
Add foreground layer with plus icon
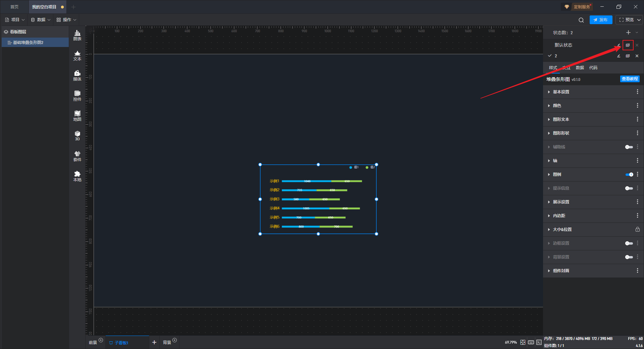pyautogui.click(x=101, y=340)
